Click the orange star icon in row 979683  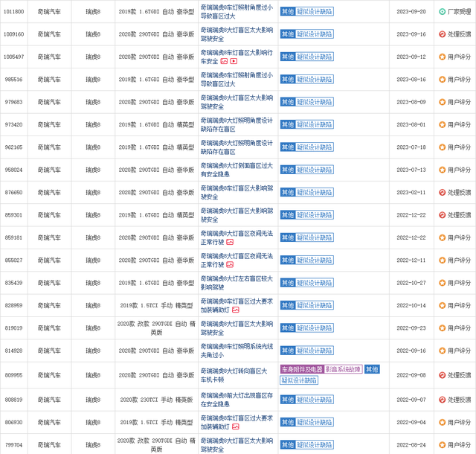(x=443, y=102)
